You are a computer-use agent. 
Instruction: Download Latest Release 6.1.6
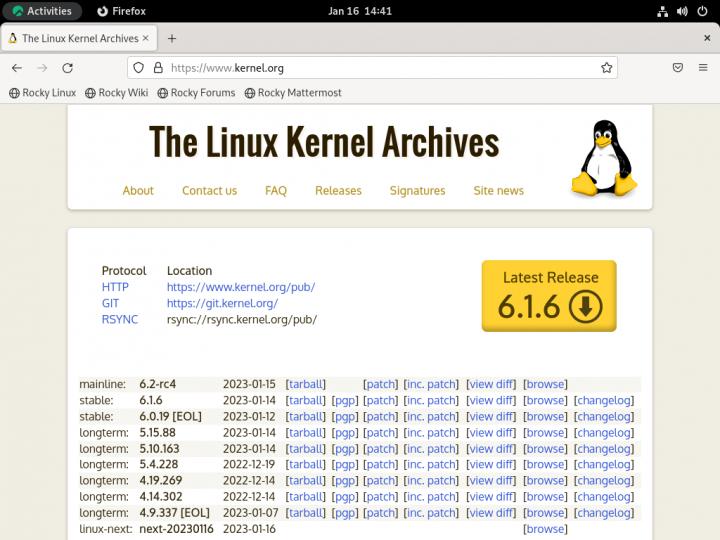click(x=549, y=296)
